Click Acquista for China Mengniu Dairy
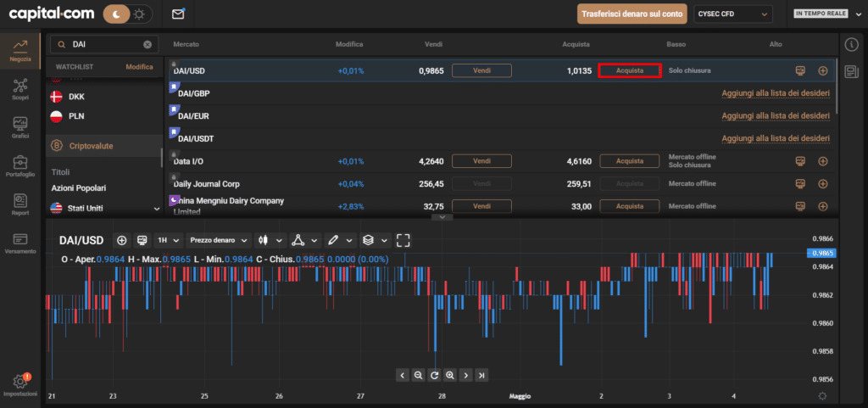 [x=630, y=206]
